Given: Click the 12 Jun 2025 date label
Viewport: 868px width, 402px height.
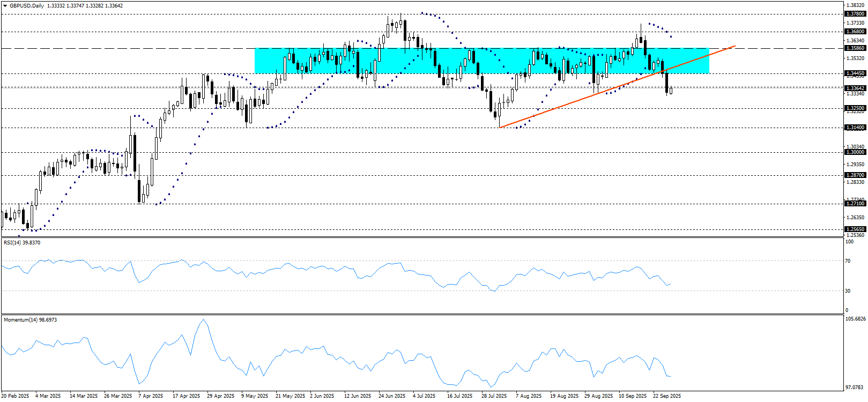Looking at the screenshot, I should pos(358,396).
